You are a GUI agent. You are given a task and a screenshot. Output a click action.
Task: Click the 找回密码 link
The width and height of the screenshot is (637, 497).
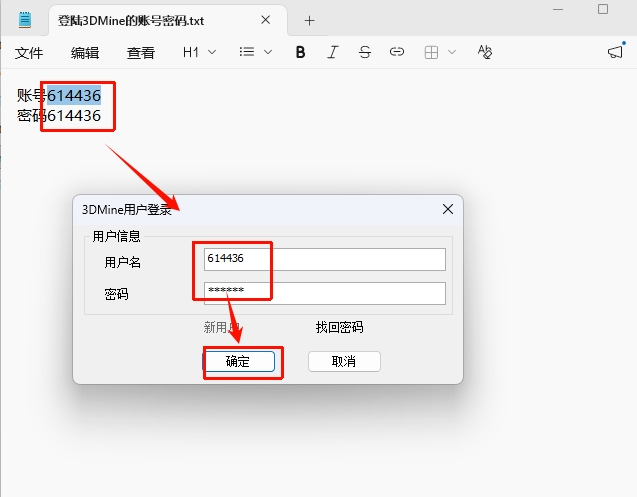[340, 327]
